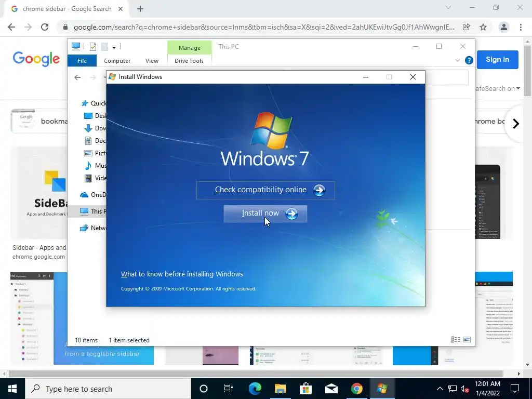Select Pictures folder in navigation pane
This screenshot has width=532, height=399.
click(x=95, y=153)
